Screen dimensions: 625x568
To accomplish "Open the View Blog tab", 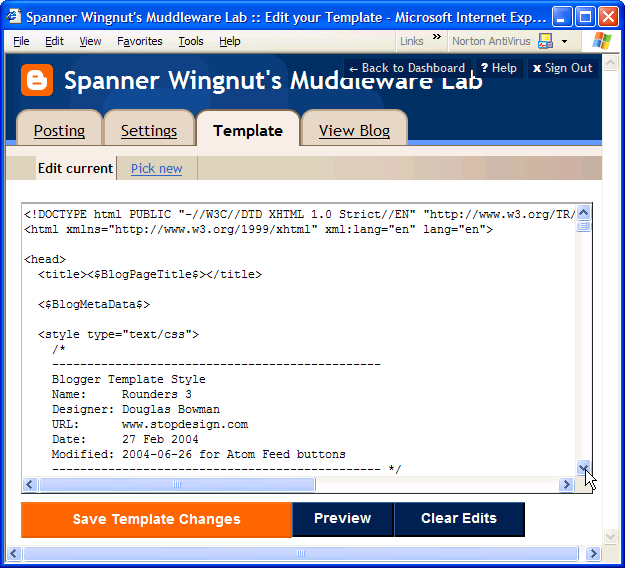I will pos(354,131).
